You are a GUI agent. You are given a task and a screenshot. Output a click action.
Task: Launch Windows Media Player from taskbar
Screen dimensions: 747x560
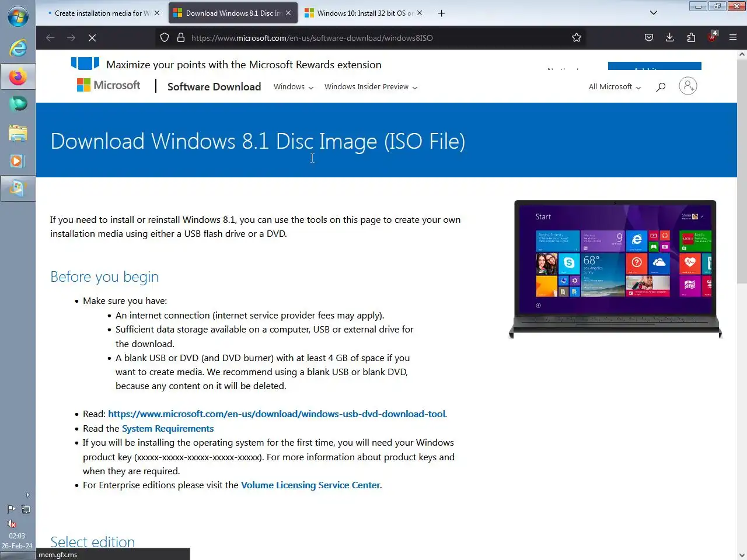tap(18, 161)
